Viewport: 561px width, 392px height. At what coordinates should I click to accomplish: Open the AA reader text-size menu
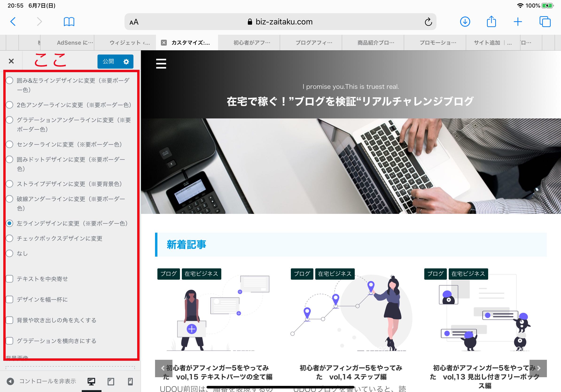tap(134, 22)
